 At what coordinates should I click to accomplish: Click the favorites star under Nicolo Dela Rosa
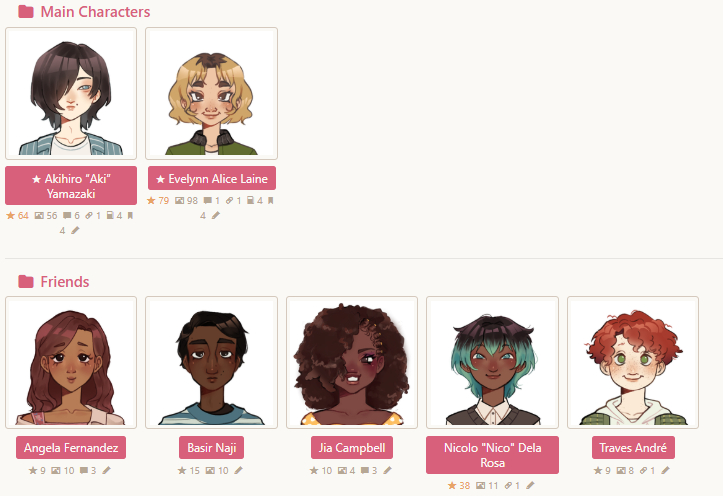[x=452, y=485]
